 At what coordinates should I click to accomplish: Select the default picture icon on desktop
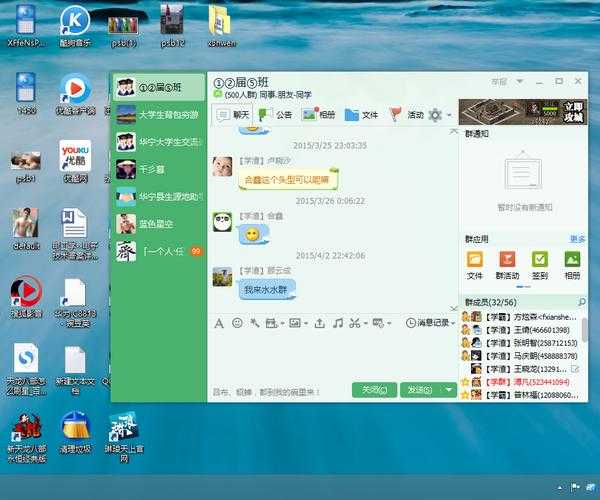26,230
